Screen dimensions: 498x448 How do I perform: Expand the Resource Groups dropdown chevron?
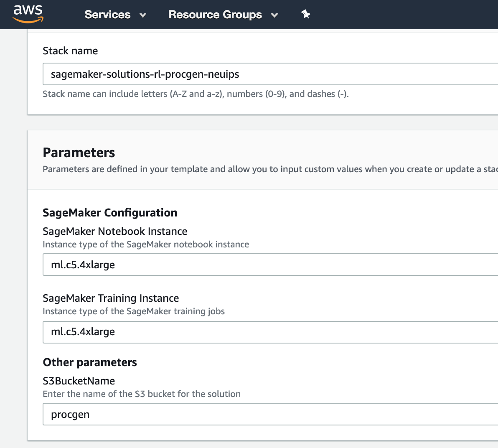[x=274, y=15]
